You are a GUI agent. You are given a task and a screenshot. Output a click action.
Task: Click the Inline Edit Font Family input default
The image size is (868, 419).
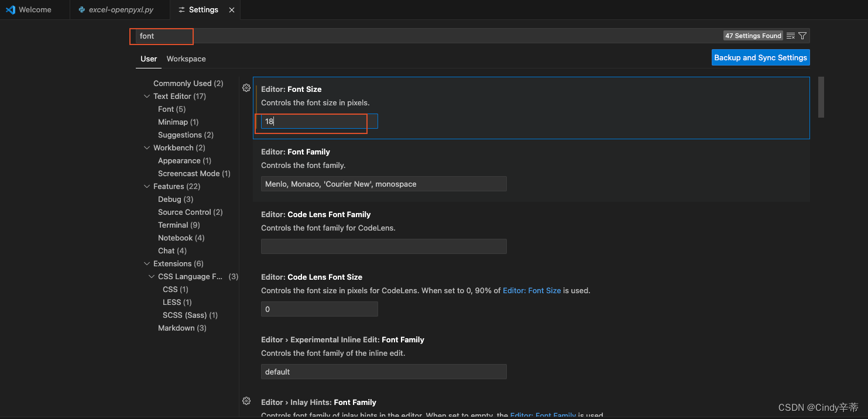(x=384, y=372)
